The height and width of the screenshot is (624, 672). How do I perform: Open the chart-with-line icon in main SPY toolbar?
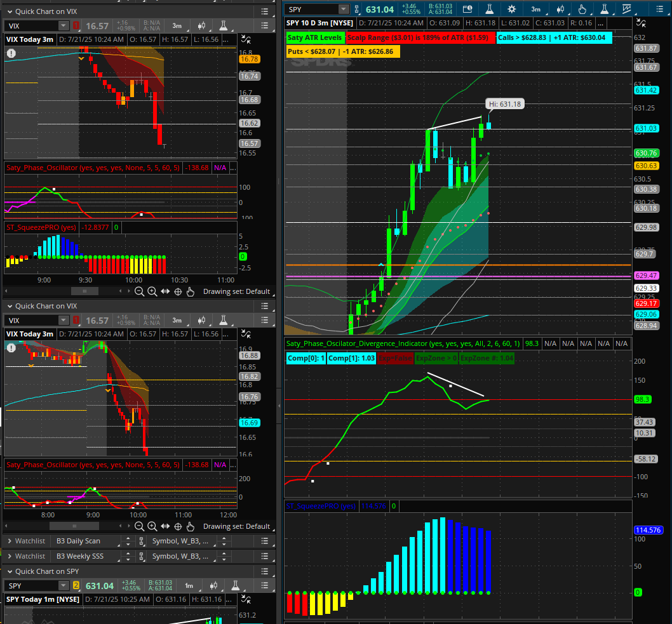(x=626, y=9)
